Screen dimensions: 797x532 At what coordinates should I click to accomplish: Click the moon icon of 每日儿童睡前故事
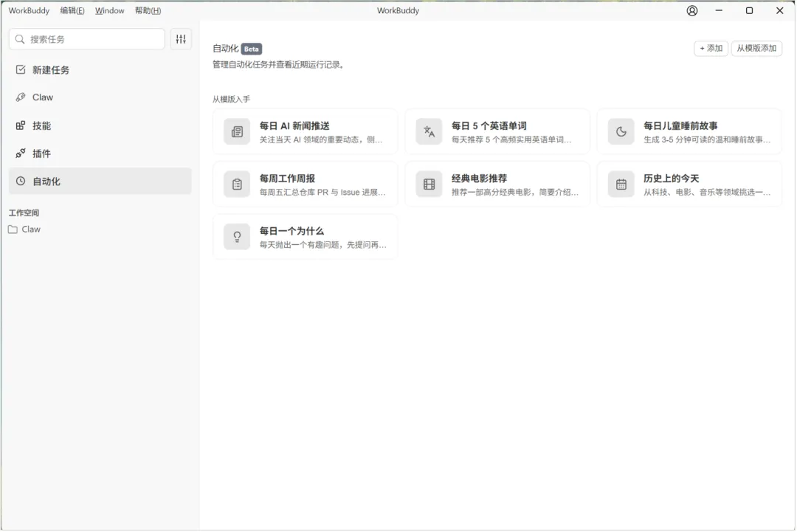click(621, 132)
